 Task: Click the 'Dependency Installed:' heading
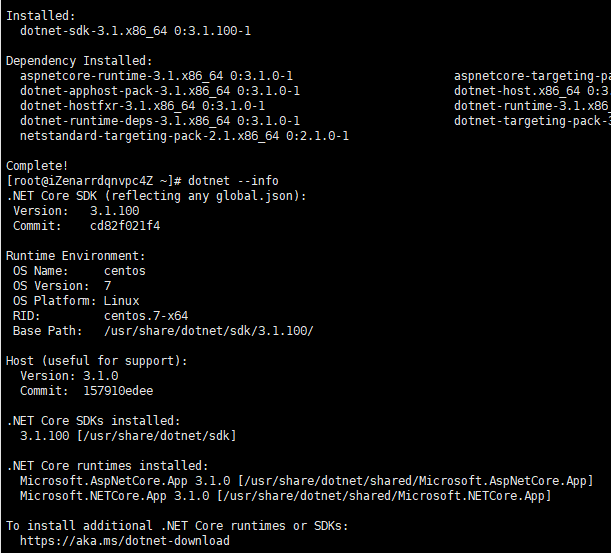(x=79, y=61)
